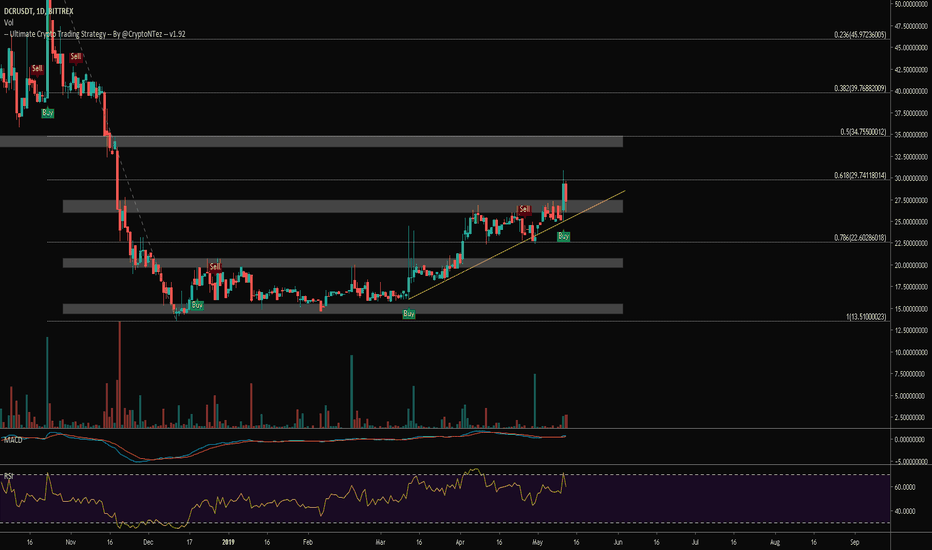Select the 0.618(29.74118014) Fibonacci label
Viewport: 932px width, 550px height.
point(860,175)
